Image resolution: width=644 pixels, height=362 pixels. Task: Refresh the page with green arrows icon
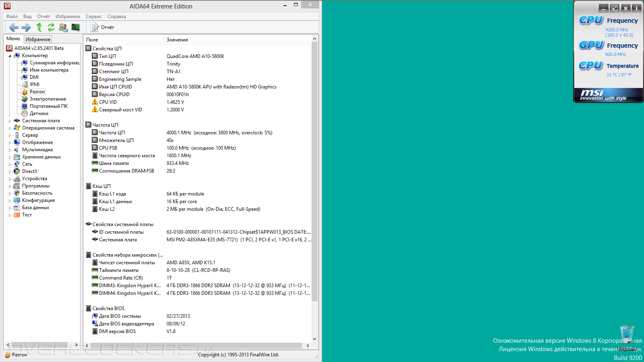click(x=51, y=27)
